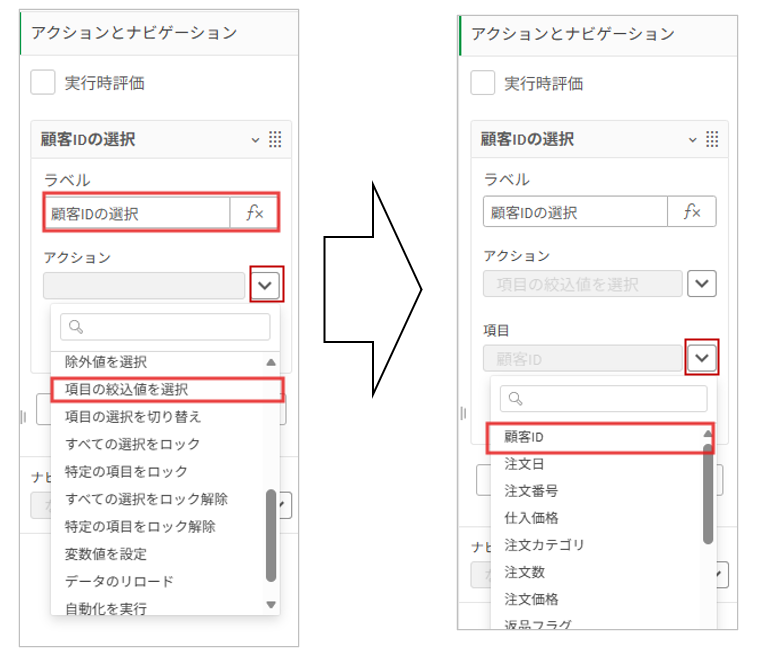Enable 実行時評価 checkbox in left panel
Viewport: 767px width, 648px height.
point(43,83)
